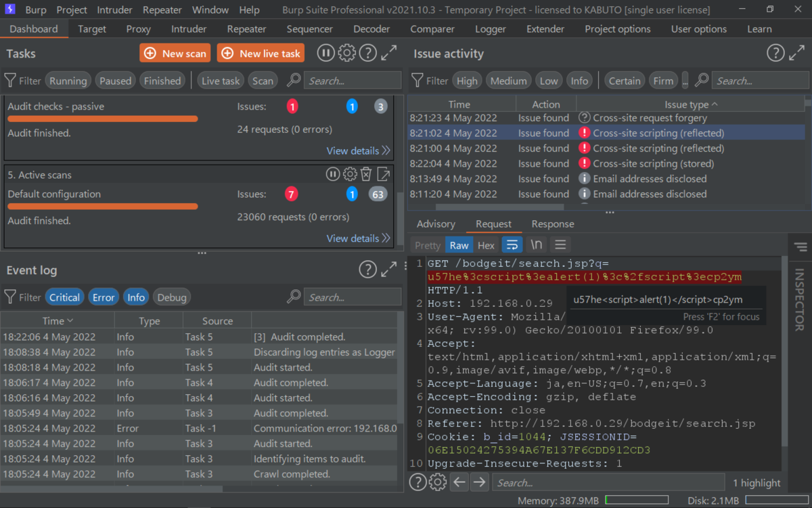Screen dimensions: 812x508
Task: Click the passive audit progress bar
Action: point(102,119)
